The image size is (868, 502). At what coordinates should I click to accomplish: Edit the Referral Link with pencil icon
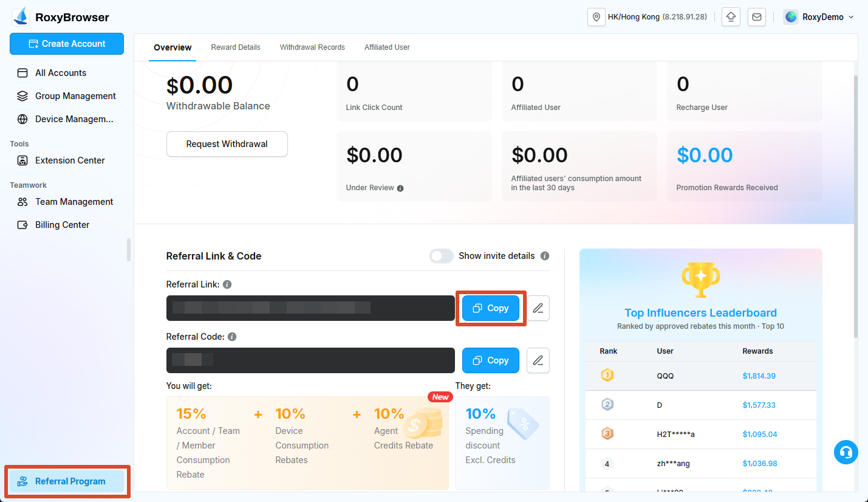[x=538, y=308]
